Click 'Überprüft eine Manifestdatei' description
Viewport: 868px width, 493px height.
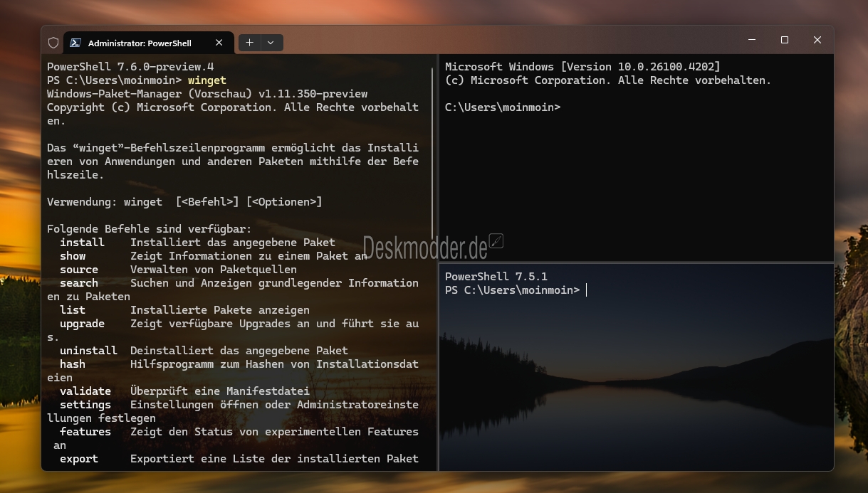click(220, 391)
